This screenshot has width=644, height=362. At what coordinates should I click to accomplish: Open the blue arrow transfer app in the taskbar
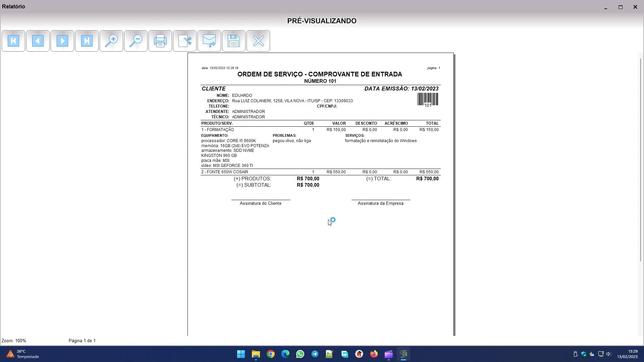[x=344, y=354]
